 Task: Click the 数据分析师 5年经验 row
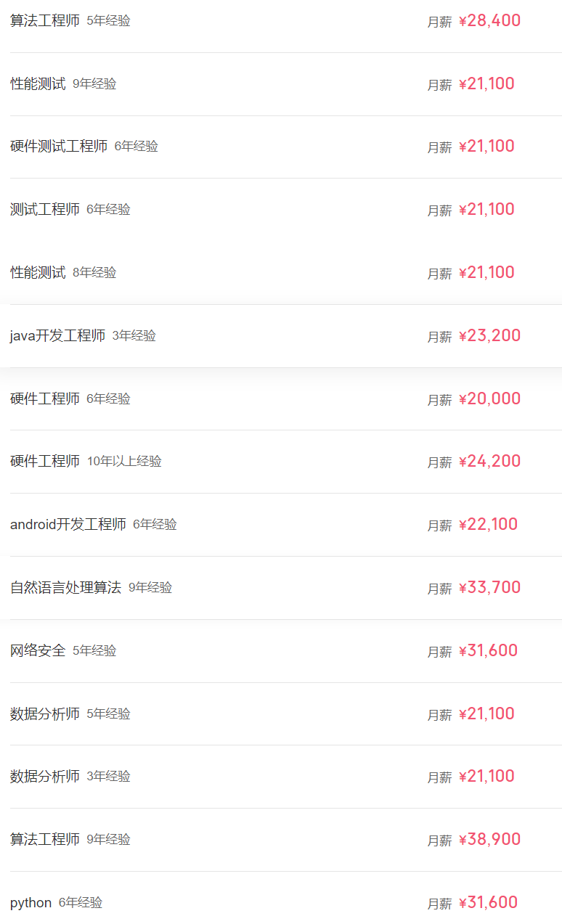(x=45, y=714)
